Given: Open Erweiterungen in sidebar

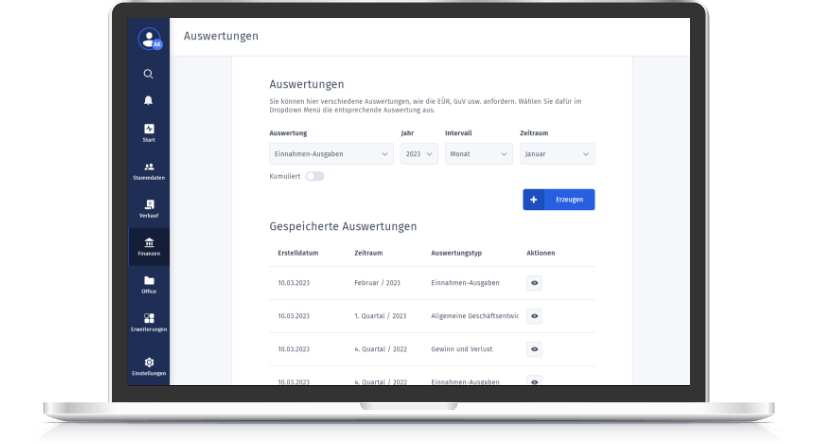Looking at the screenshot, I should point(149,322).
